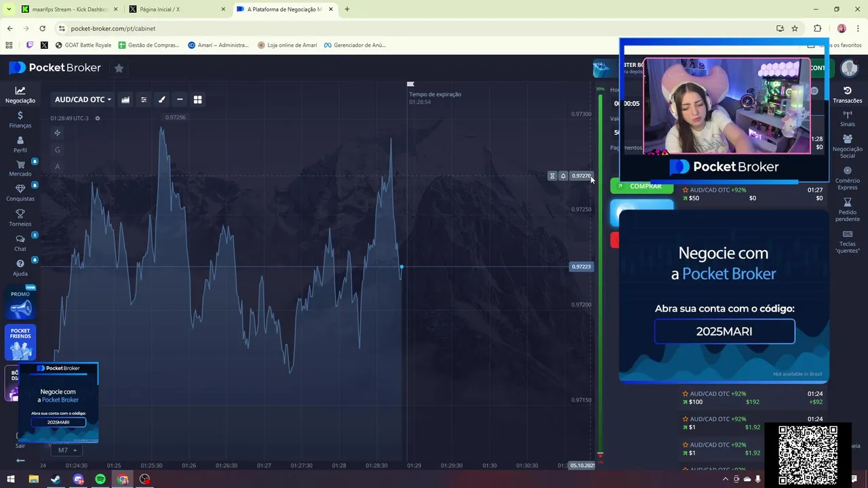Click the hourglass icon at price line
The width and height of the screenshot is (868, 488).
(x=552, y=176)
